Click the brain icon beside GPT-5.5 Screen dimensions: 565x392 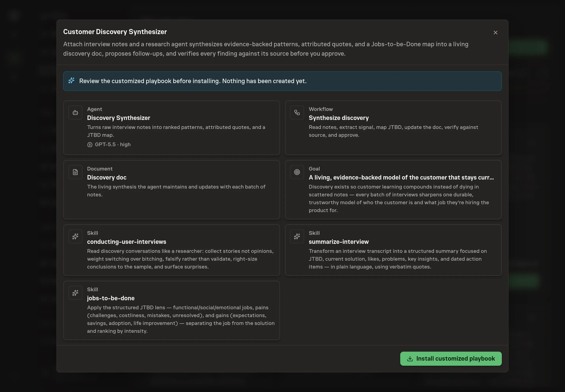(x=90, y=145)
